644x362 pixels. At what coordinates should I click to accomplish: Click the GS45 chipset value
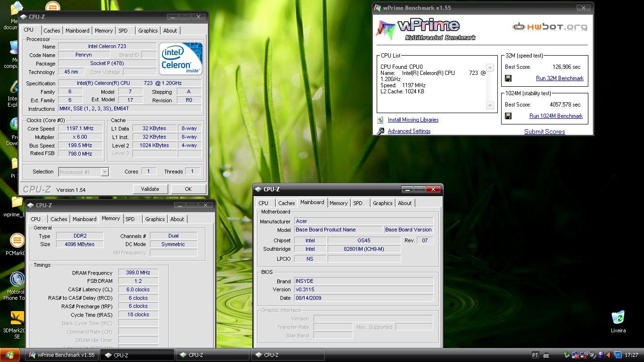[x=364, y=240]
